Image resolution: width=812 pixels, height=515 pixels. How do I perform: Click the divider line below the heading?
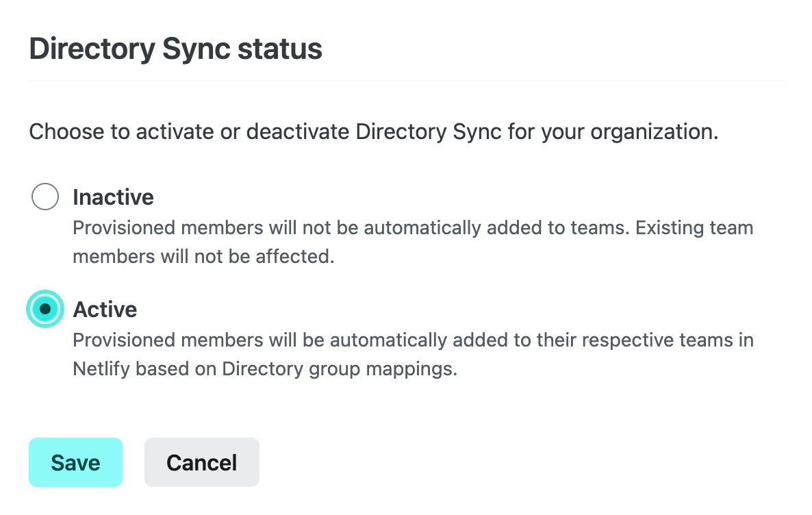pyautogui.click(x=406, y=81)
